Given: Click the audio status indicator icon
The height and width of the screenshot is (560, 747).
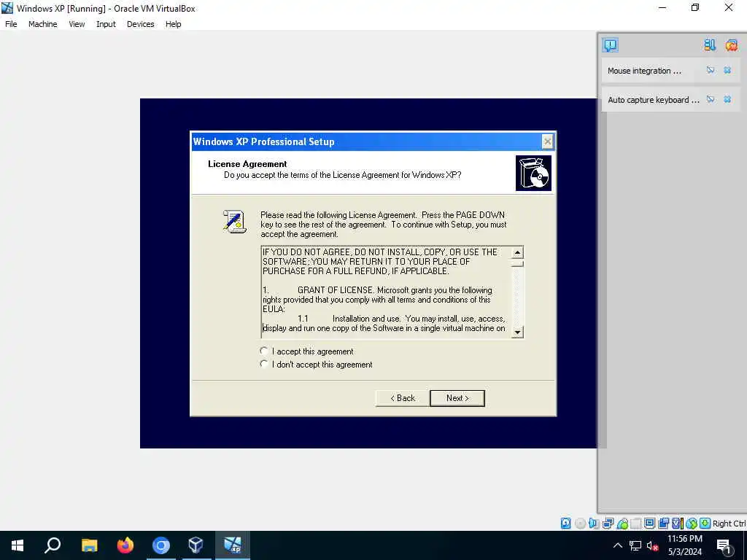Looking at the screenshot, I should [594, 524].
